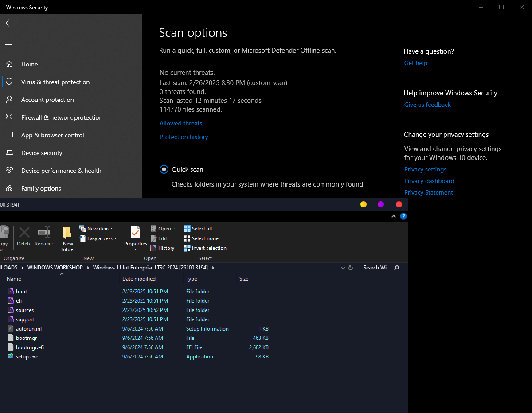
Task: Click Select all in ribbon
Action: [198, 229]
